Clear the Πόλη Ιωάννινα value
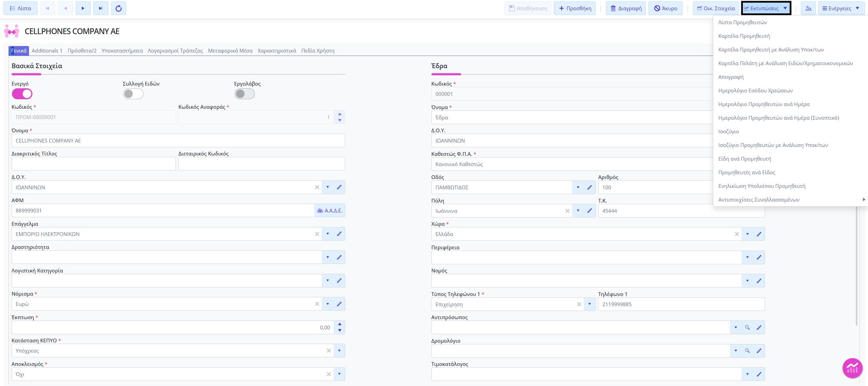The height and width of the screenshot is (386, 868). [x=567, y=211]
